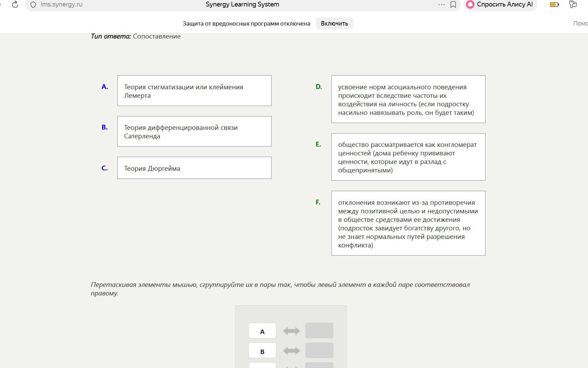Click option F about противоречия между целью и средствами
Screen dimensions: 588x368
tap(408, 223)
